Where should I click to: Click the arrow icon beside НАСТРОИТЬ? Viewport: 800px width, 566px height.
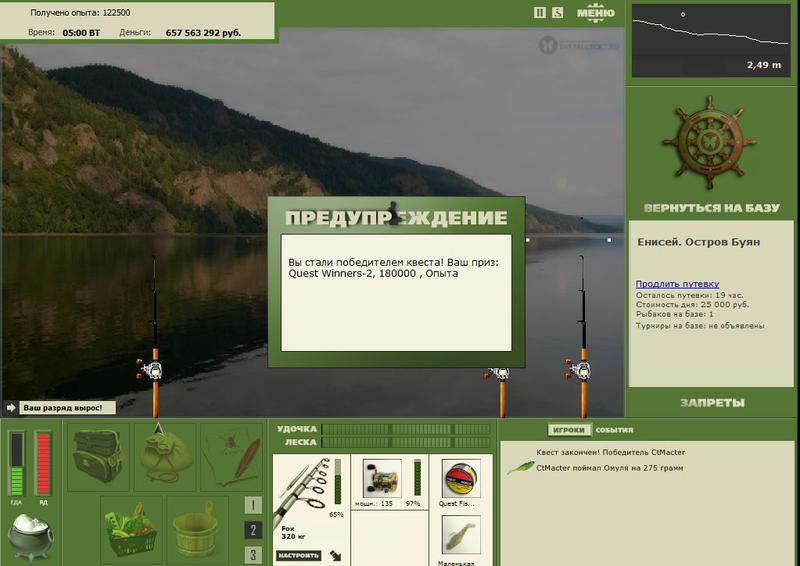(x=336, y=555)
